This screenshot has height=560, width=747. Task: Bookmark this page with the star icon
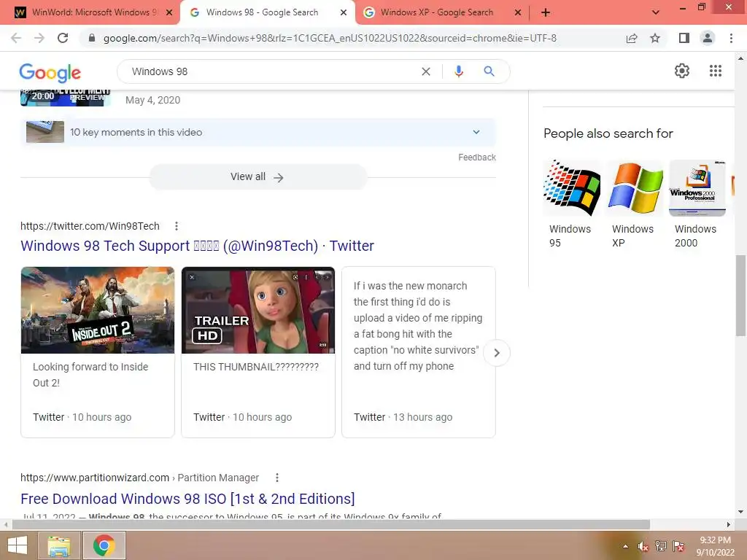click(x=655, y=38)
